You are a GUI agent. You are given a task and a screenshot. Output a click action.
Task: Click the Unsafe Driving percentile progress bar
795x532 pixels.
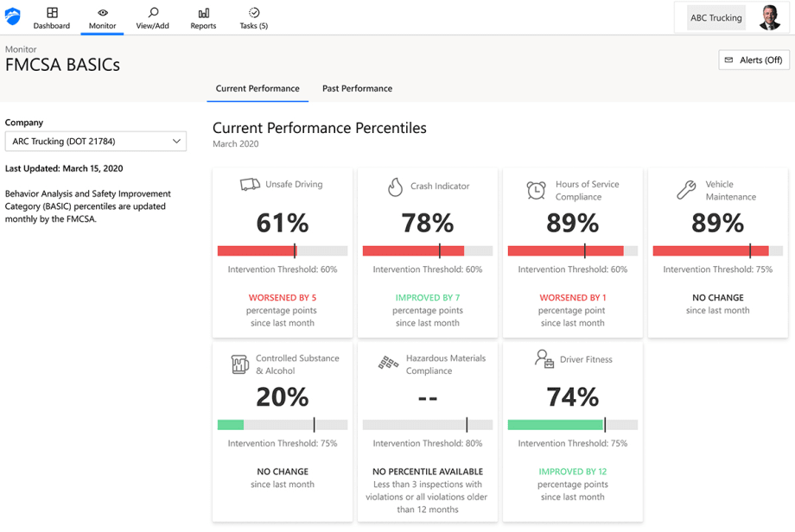click(282, 250)
